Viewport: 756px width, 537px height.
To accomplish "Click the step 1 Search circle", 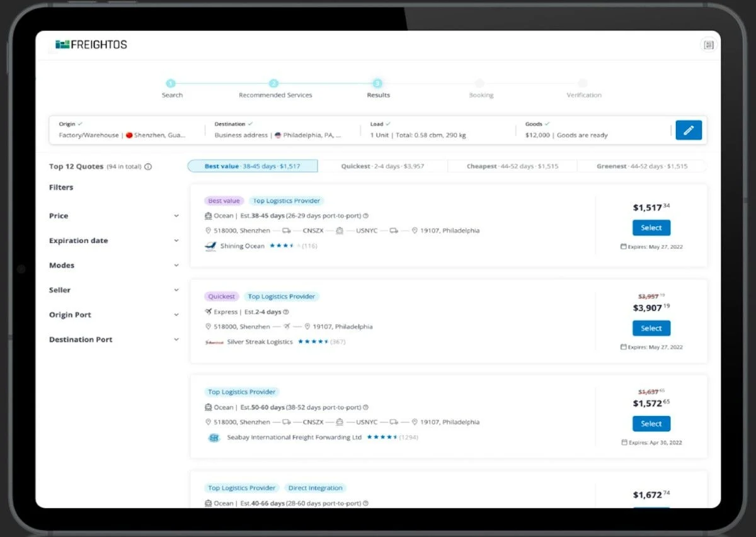I will (171, 83).
